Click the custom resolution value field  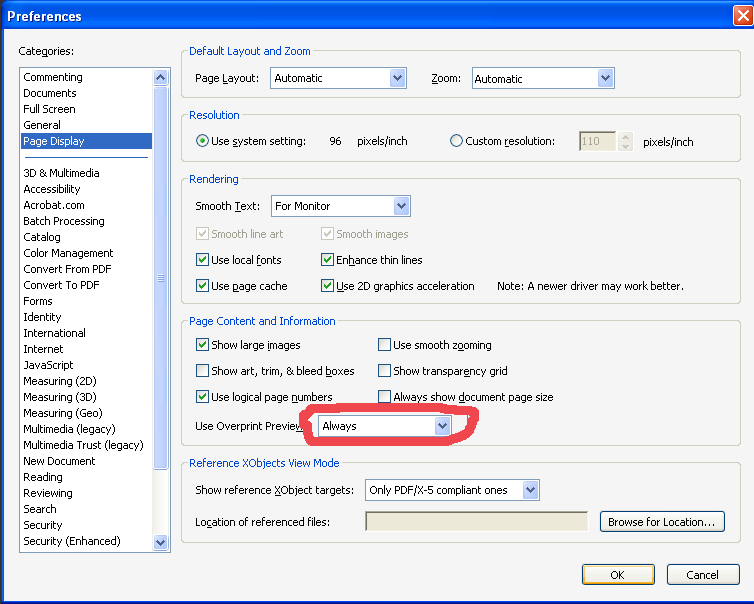[x=597, y=141]
